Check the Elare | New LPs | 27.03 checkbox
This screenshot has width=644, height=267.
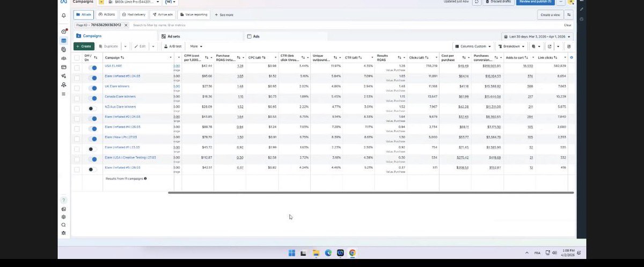pyautogui.click(x=77, y=139)
